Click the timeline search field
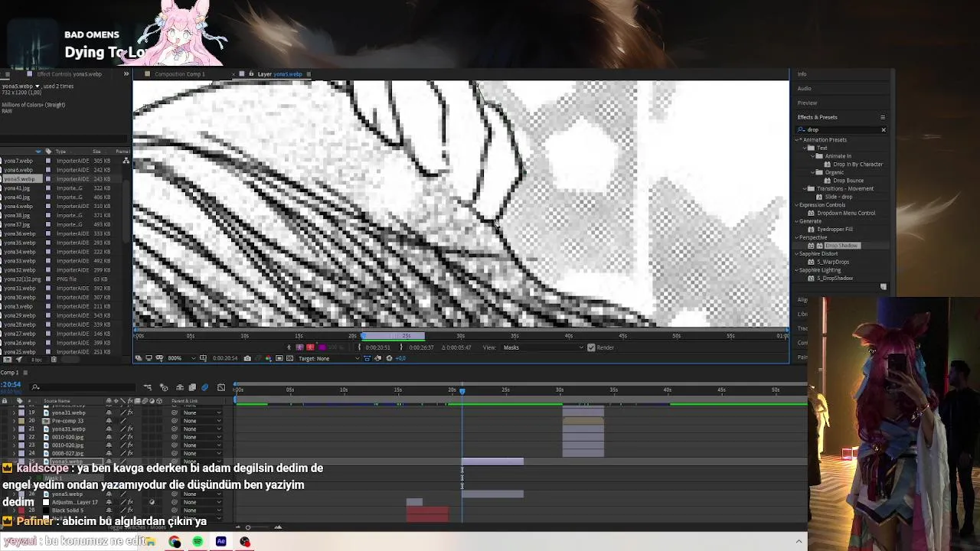Viewport: 980px width, 551px height. (x=84, y=387)
